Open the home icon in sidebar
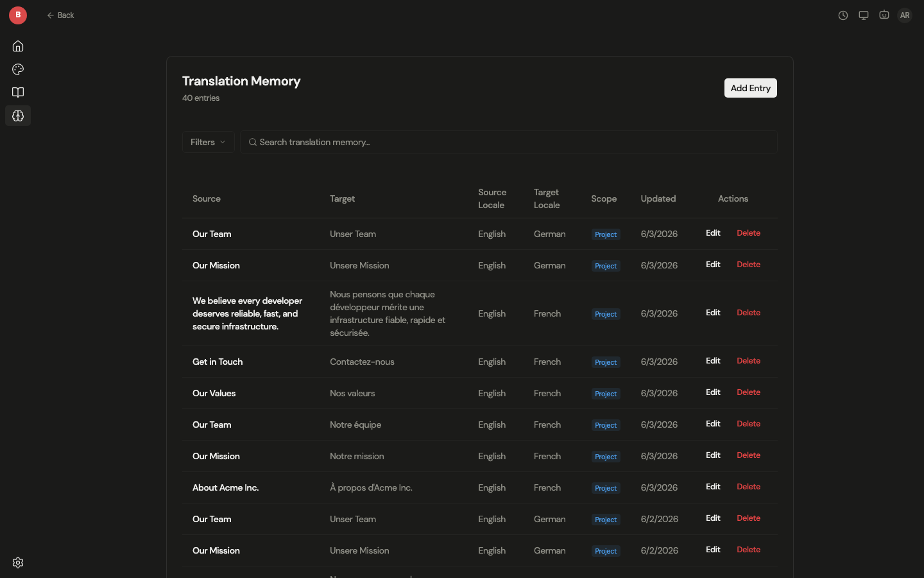 click(18, 46)
